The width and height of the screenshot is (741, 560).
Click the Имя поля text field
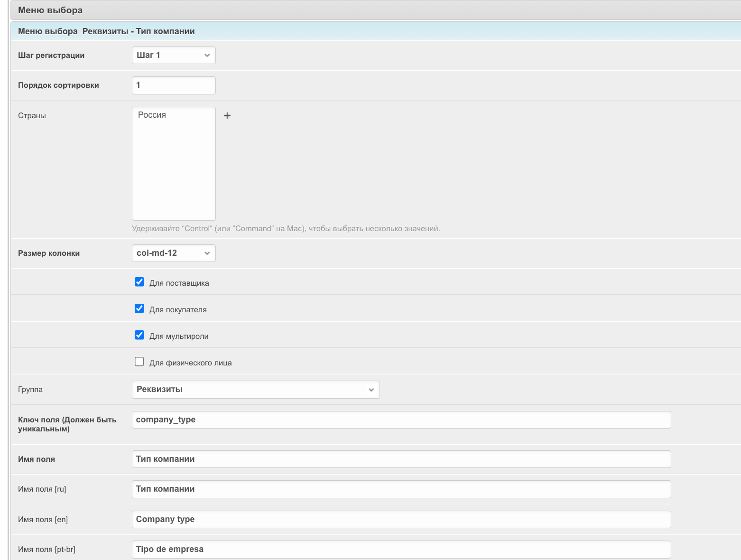(401, 459)
